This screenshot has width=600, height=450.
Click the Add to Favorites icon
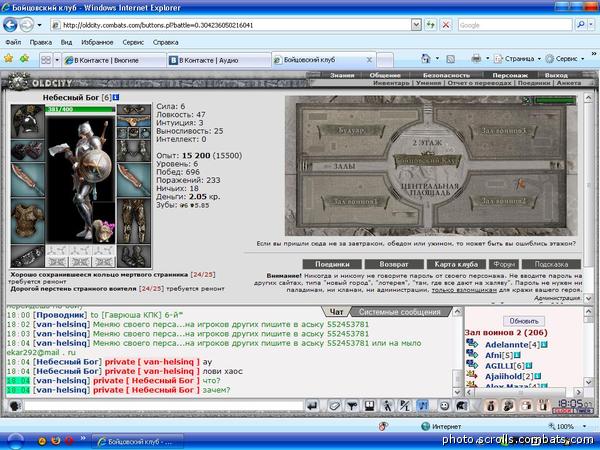point(24,59)
